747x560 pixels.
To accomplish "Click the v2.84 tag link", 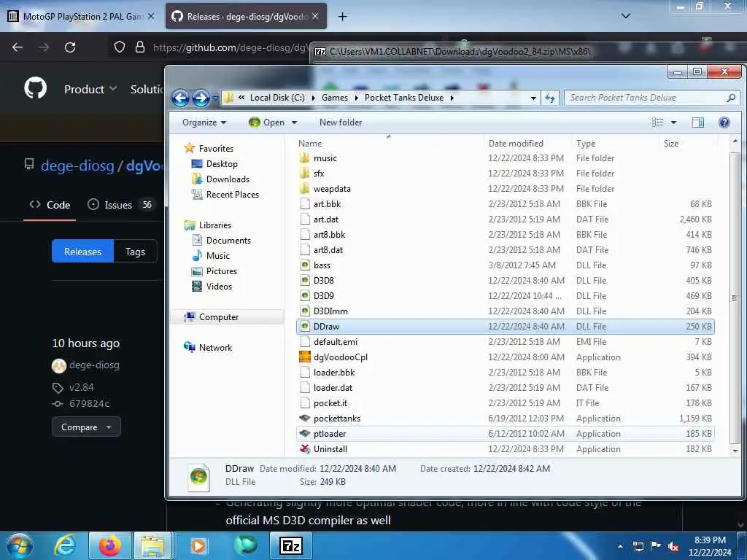I will pos(82,388).
